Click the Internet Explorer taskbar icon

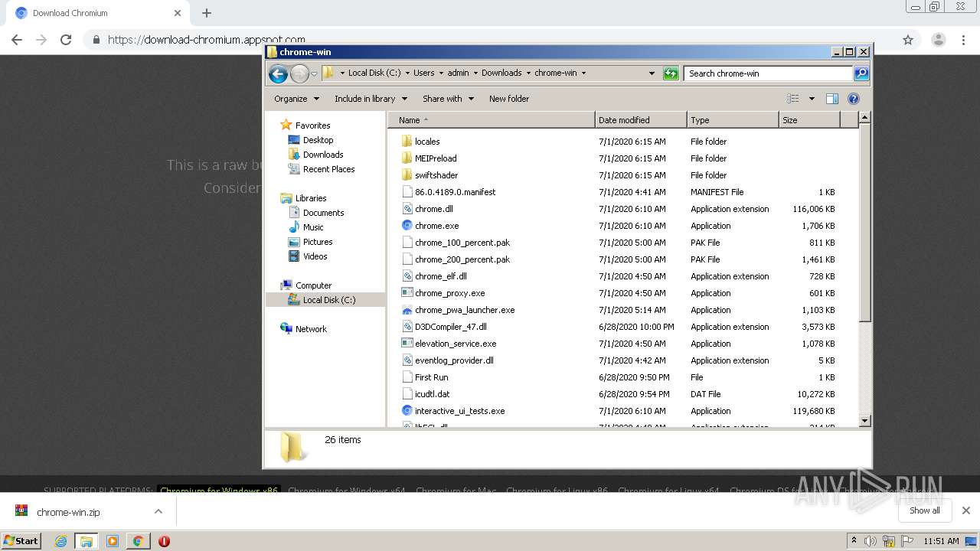coord(61,541)
